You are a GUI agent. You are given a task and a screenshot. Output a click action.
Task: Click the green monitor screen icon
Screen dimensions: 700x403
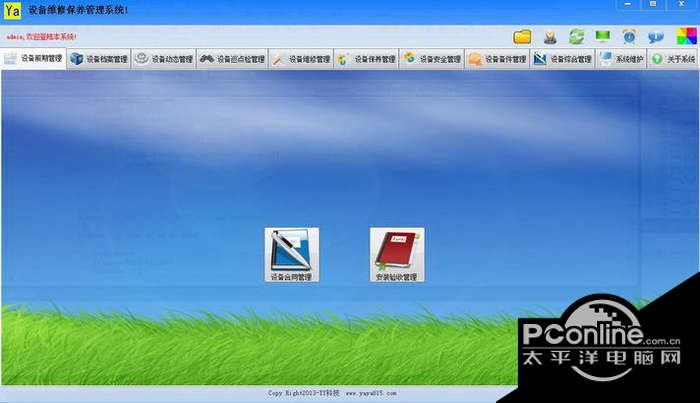(x=603, y=36)
